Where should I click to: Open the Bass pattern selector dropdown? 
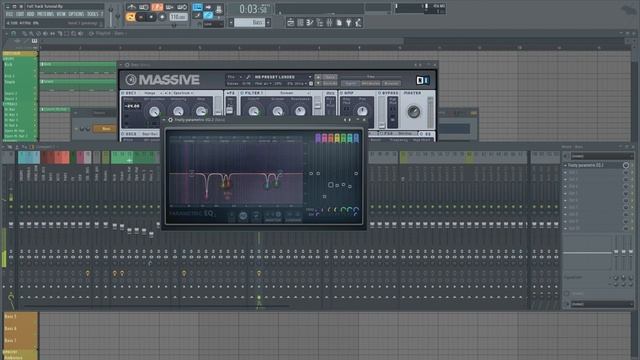click(249, 22)
